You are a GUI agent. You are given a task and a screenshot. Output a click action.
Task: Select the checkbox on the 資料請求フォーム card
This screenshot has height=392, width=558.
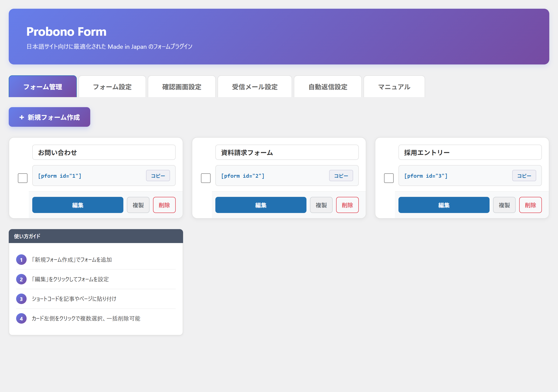(x=206, y=178)
